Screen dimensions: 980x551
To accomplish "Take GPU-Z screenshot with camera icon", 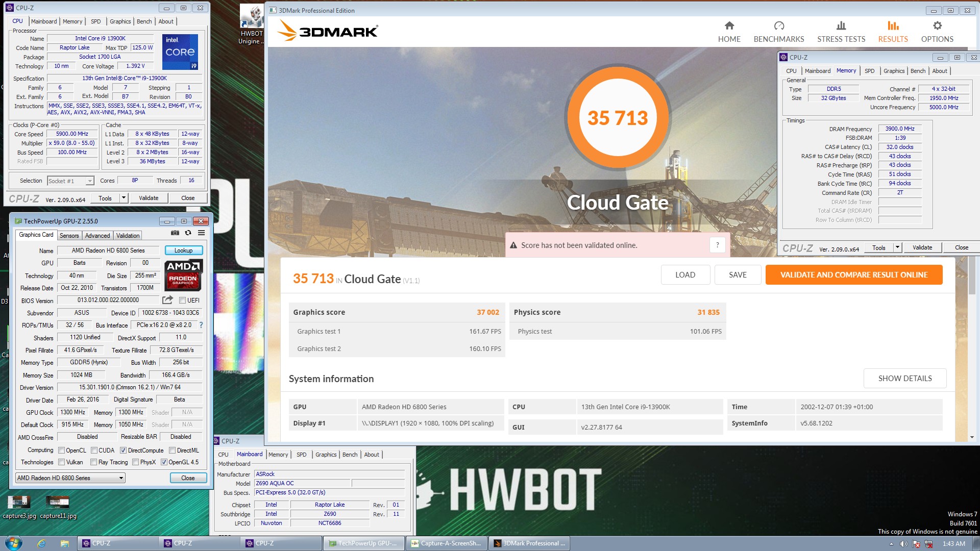I will 175,233.
